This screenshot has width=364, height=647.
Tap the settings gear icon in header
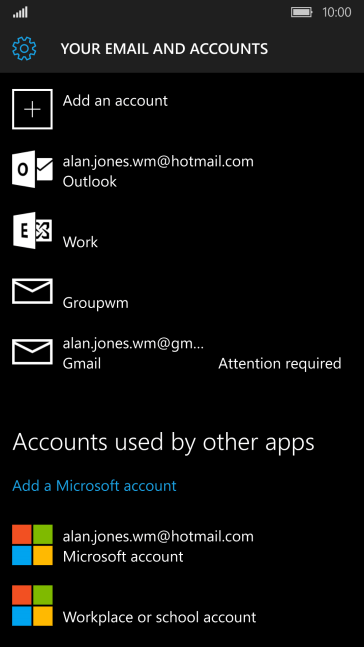[24, 49]
